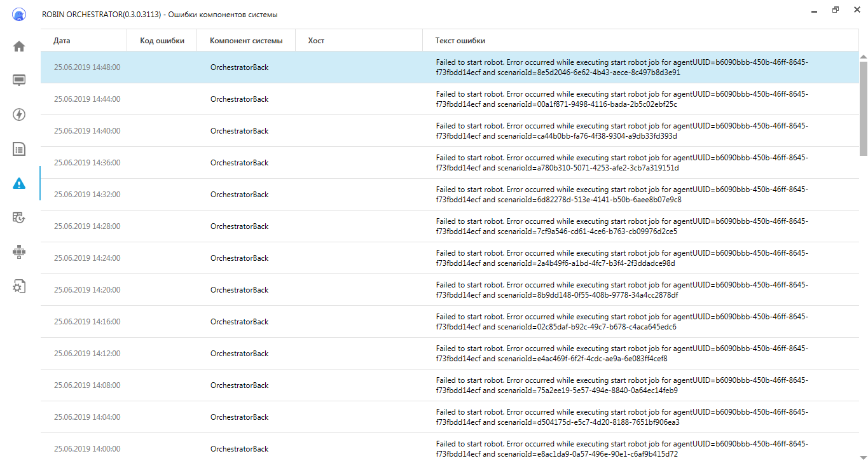Sort by the Дата column header
This screenshot has width=868, height=463.
point(83,41)
